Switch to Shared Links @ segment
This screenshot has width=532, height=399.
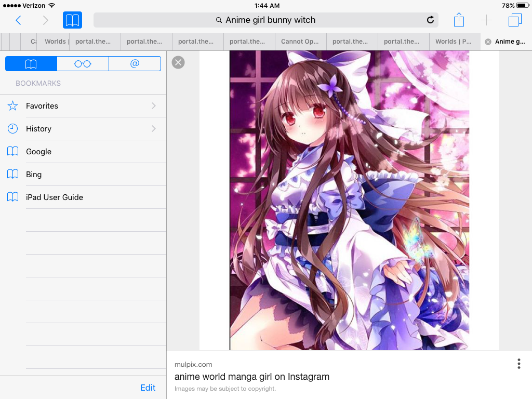135,64
